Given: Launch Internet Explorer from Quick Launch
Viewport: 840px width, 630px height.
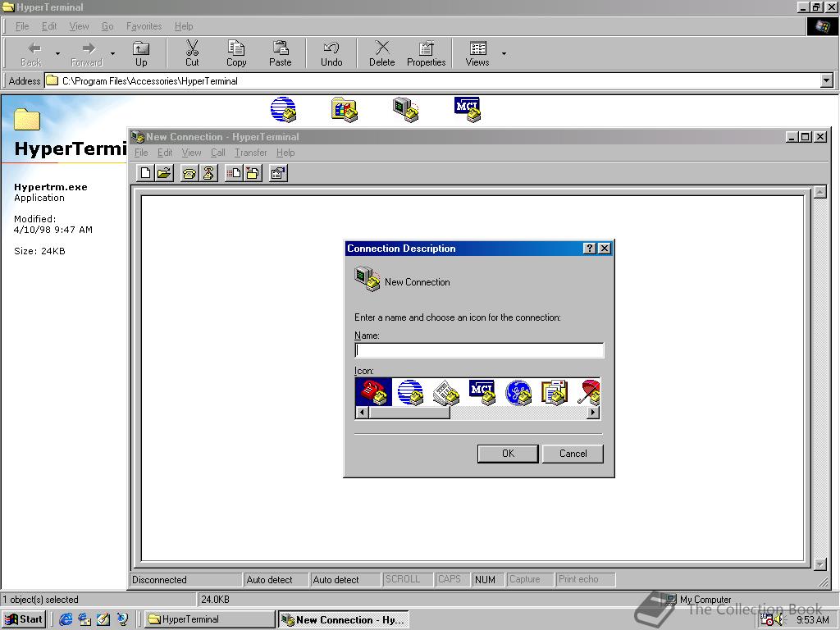Looking at the screenshot, I should [x=66, y=619].
